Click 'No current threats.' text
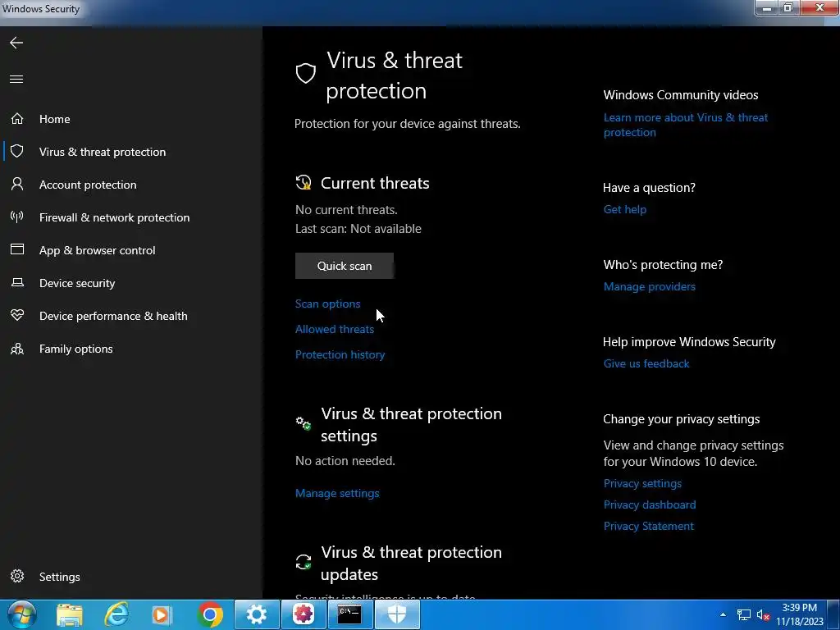 347,210
